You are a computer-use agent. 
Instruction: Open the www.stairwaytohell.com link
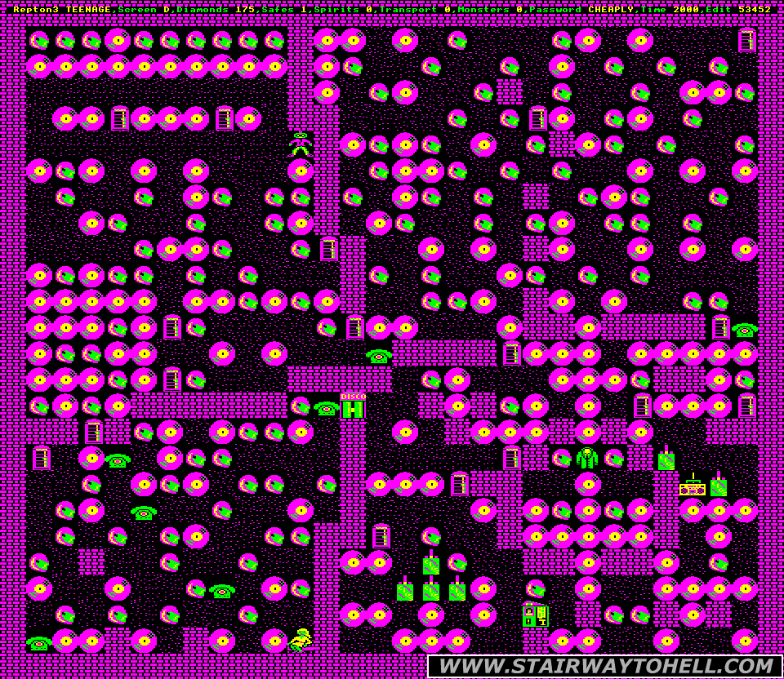[x=604, y=666]
